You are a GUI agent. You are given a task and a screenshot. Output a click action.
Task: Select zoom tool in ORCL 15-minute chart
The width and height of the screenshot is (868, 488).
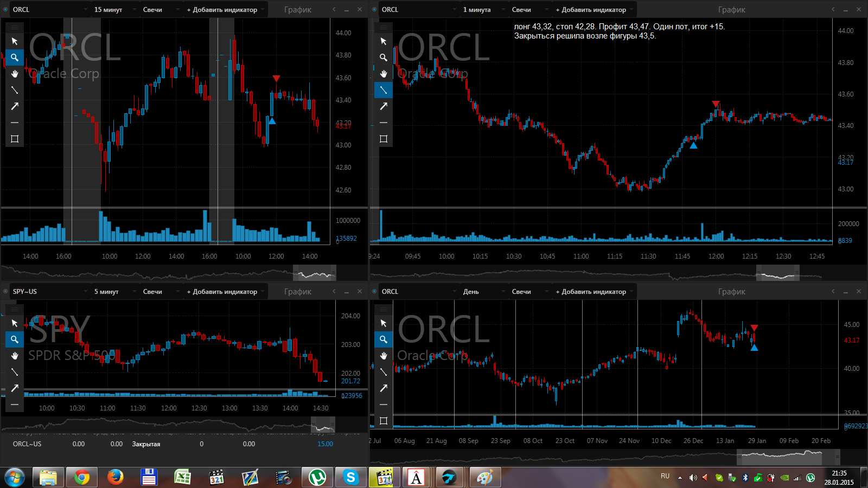click(15, 57)
